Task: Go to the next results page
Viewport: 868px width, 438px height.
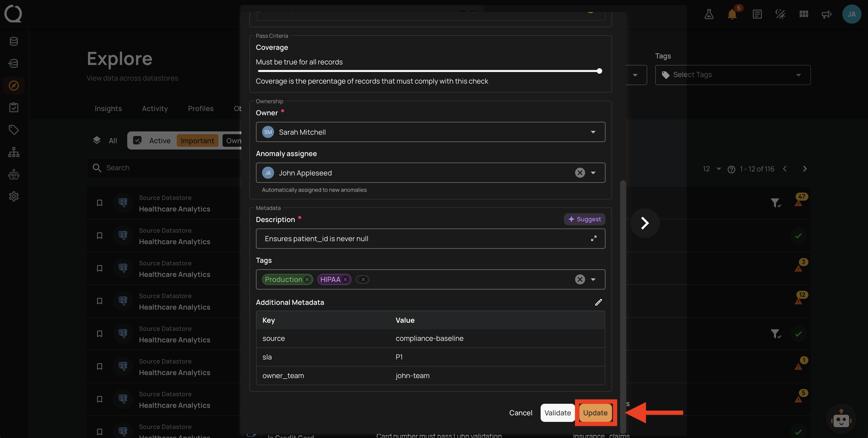Action: 805,169
